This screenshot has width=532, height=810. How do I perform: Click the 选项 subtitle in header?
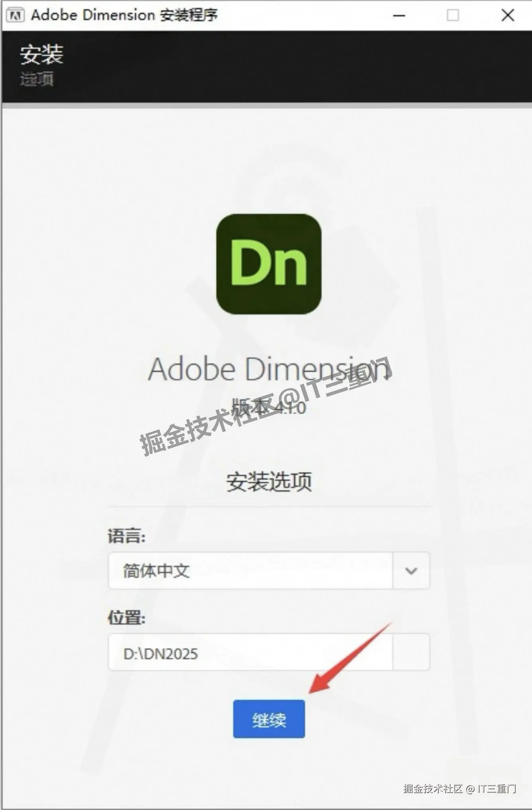(x=37, y=79)
